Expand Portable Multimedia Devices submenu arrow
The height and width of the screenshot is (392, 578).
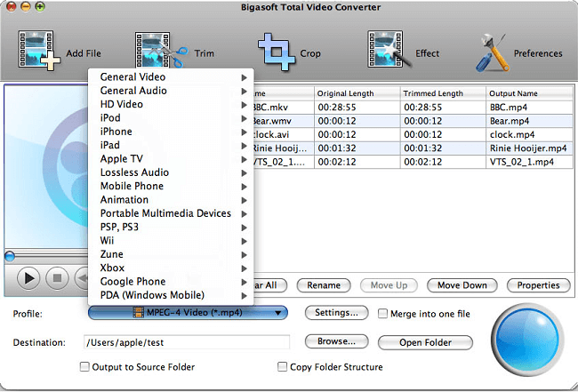[x=244, y=213]
